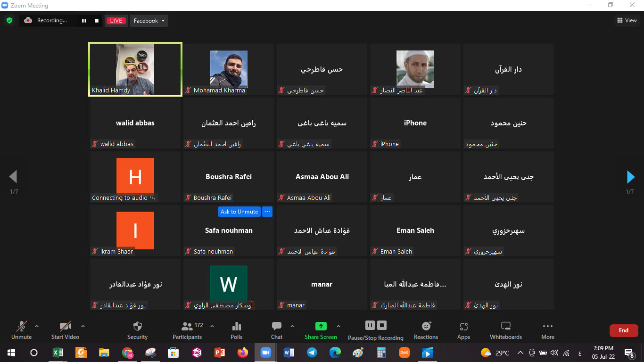
Task: Open the Reactions menu
Action: tap(426, 330)
